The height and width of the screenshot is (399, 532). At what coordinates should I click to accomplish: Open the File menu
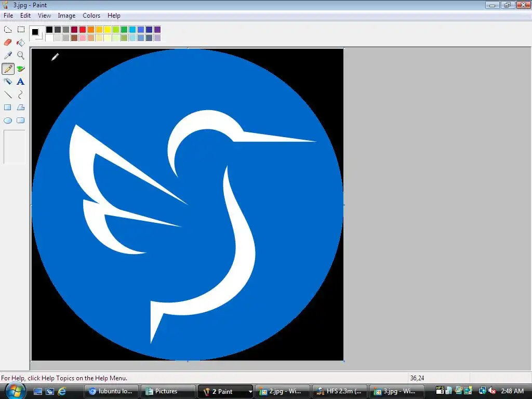(x=8, y=16)
